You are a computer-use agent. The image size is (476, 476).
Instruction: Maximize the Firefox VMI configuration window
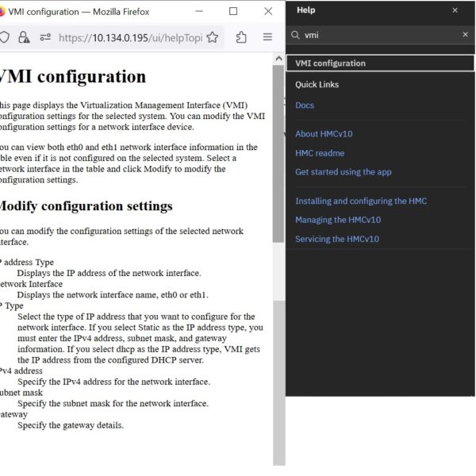click(233, 11)
